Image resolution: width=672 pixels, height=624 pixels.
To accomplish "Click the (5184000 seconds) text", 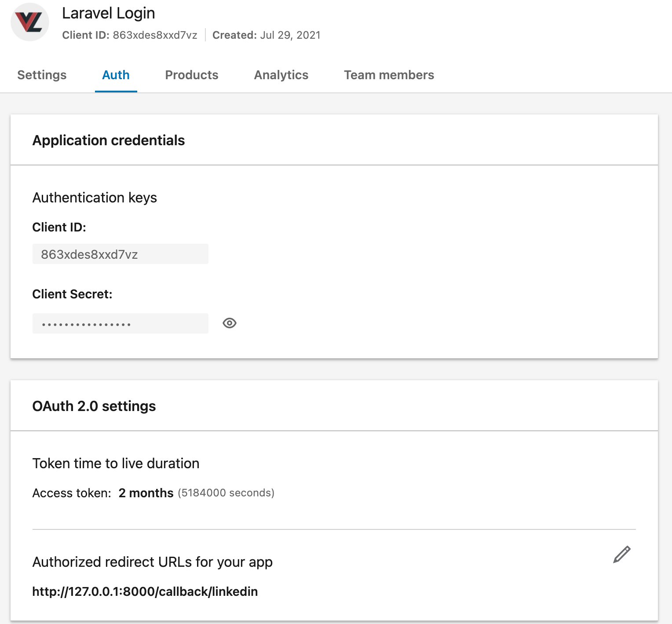I will [226, 493].
